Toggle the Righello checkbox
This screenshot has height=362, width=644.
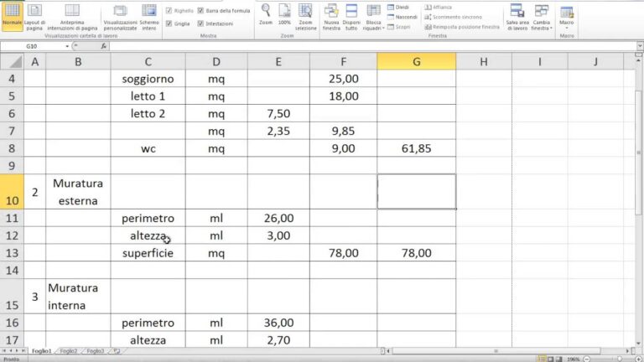(x=169, y=11)
